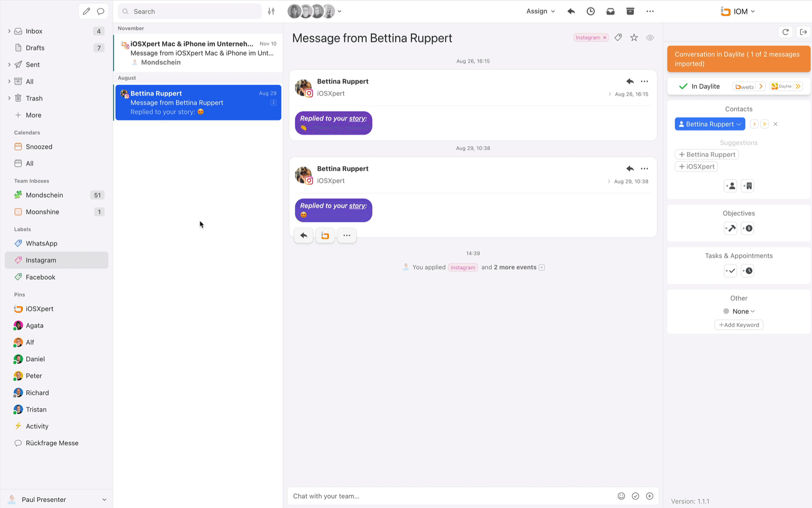Add new company contact icon
The height and width of the screenshot is (508, 812).
click(x=747, y=186)
